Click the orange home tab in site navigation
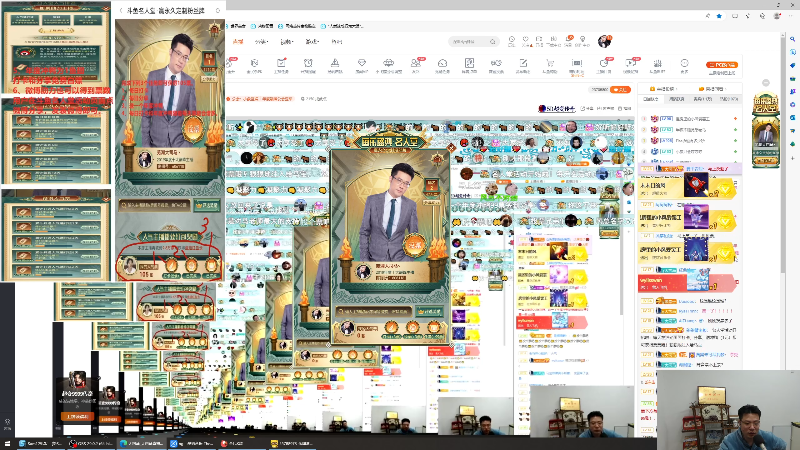The width and height of the screenshot is (800, 450). point(238,41)
